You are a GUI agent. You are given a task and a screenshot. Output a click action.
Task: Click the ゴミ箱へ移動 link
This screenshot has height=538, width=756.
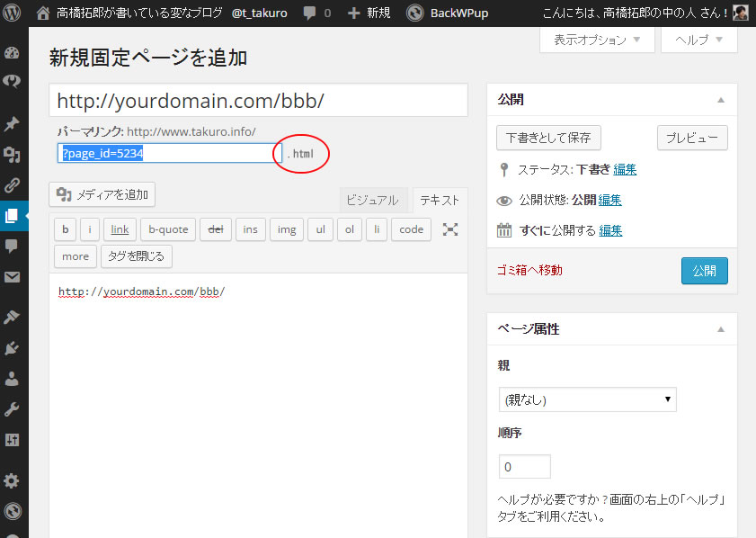(x=530, y=270)
